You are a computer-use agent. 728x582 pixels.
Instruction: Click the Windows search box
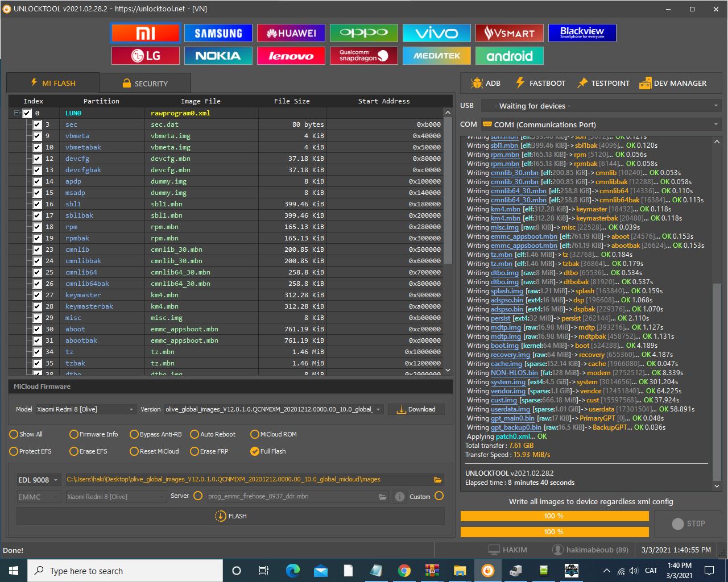125,571
